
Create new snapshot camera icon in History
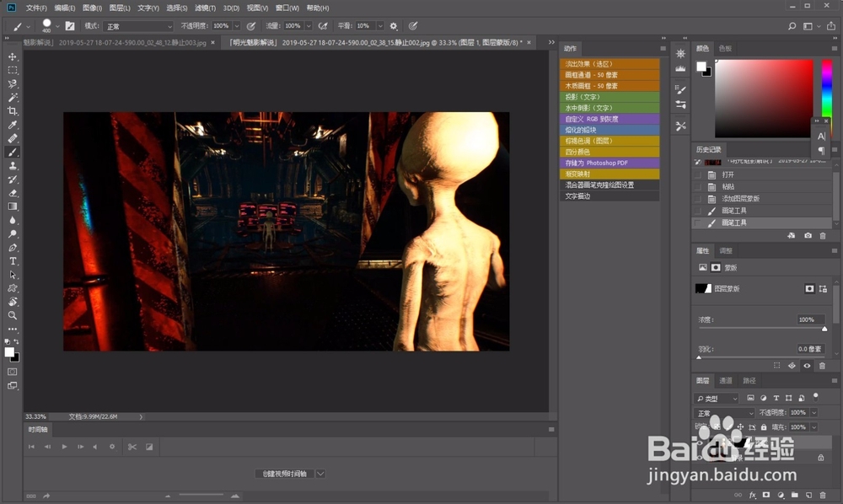coord(808,236)
